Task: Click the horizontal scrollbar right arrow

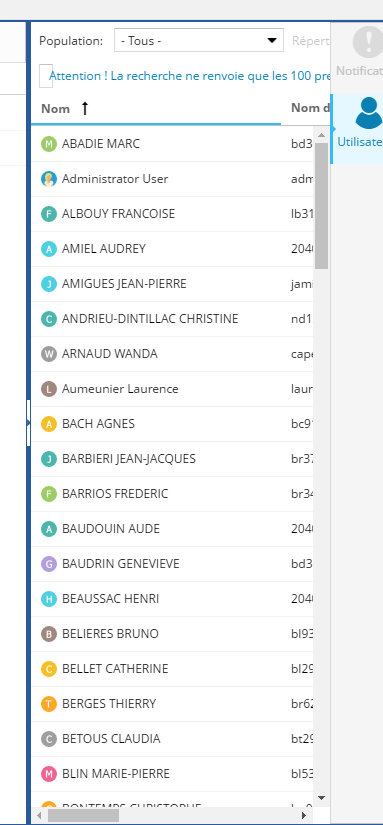Action: click(x=304, y=815)
